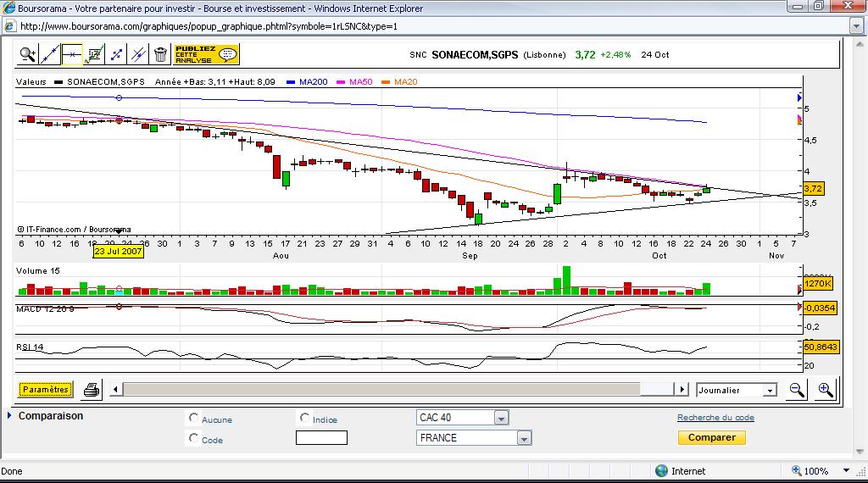Click the browser address bar URL
This screenshot has height=483, width=868.
click(209, 26)
